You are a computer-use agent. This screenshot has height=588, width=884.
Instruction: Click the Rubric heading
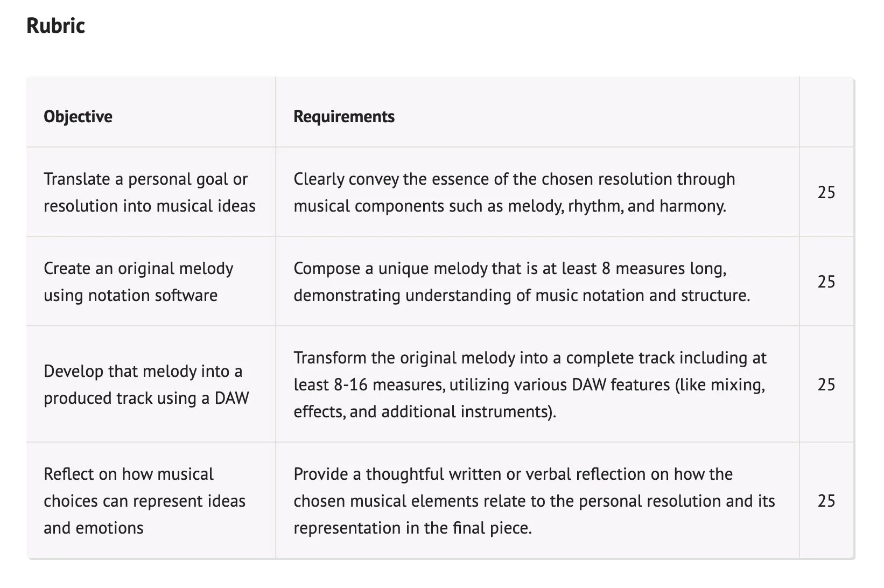point(55,26)
